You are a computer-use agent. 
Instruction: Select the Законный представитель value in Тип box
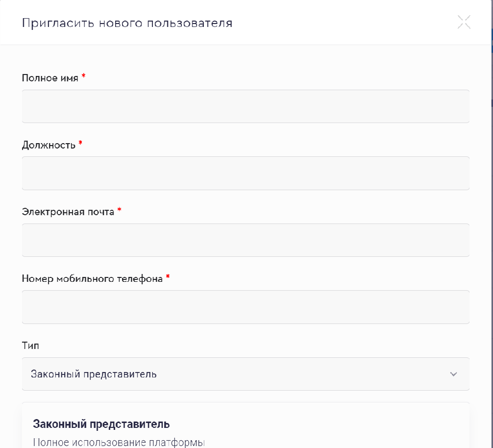[94, 374]
